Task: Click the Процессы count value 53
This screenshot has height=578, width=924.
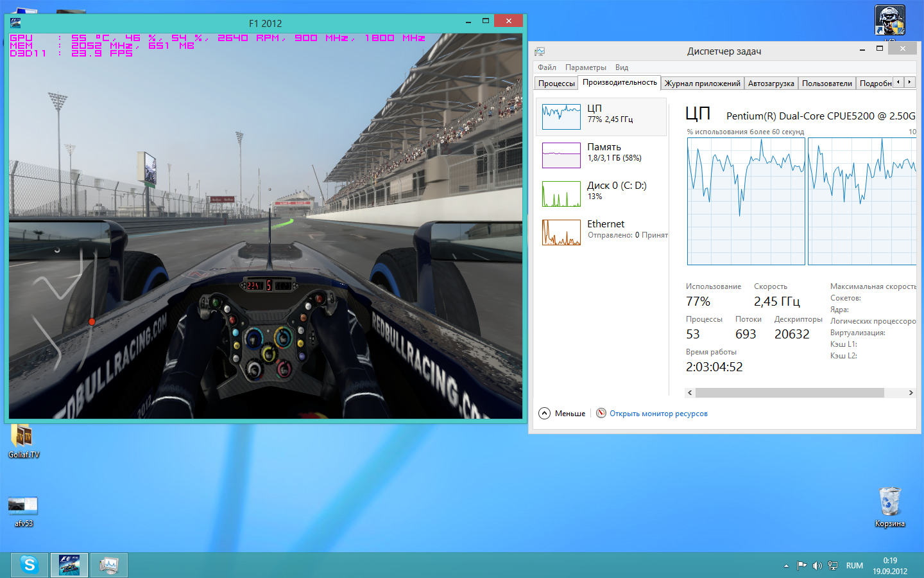Action: pyautogui.click(x=693, y=335)
